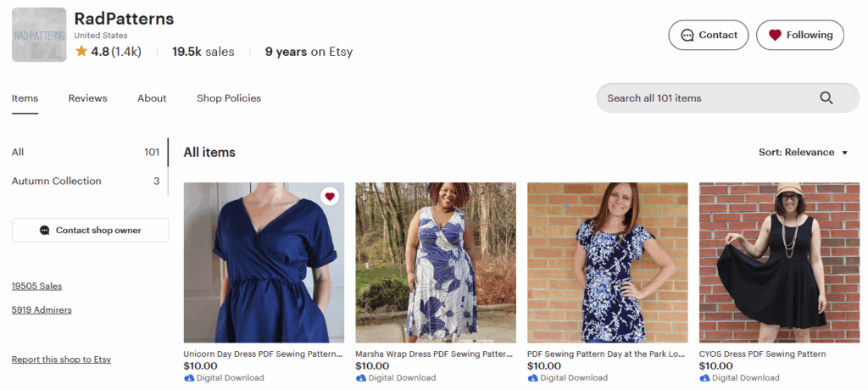Image resolution: width=868 pixels, height=390 pixels.
Task: Click the cloud download icon under CYOS Dress
Action: (704, 378)
